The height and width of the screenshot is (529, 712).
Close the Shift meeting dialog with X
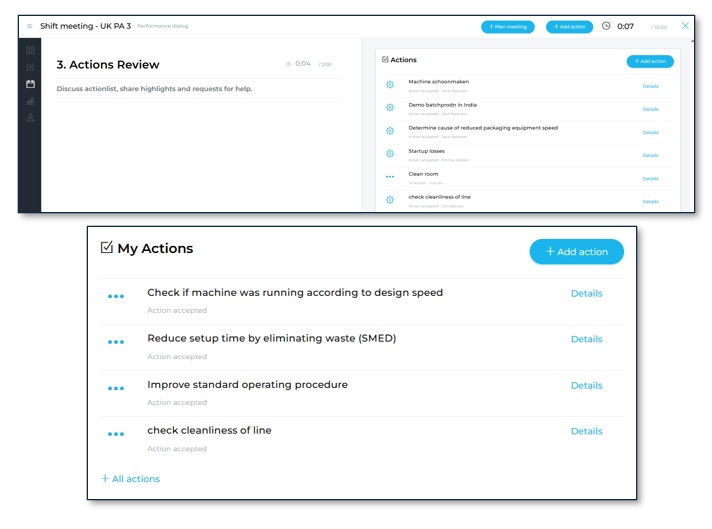click(685, 26)
